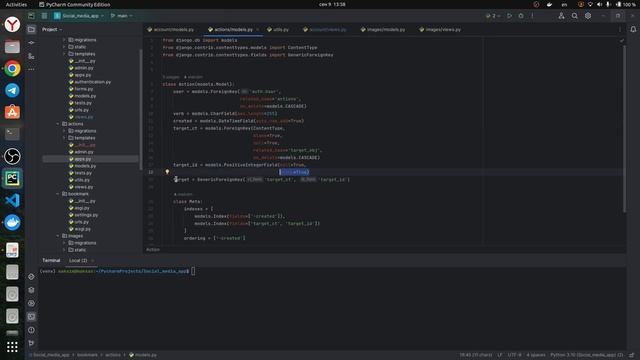Viewport: 640px width, 360px height.
Task: Switch to actions/models.py tab
Action: 233,29
